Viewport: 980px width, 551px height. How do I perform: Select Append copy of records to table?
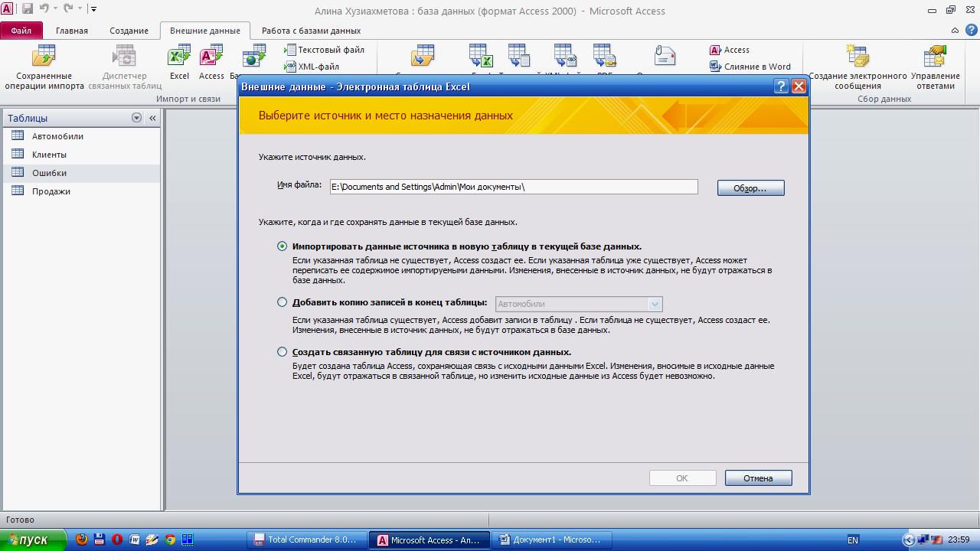click(283, 302)
